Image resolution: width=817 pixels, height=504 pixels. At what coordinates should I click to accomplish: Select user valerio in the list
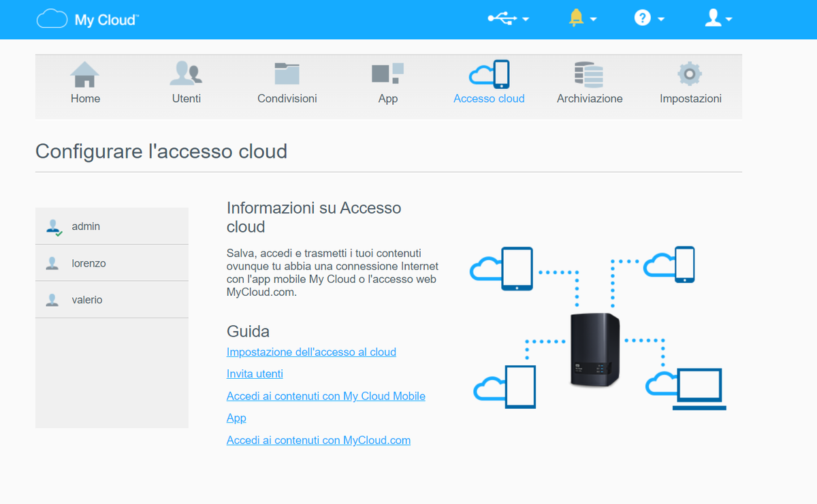point(112,299)
